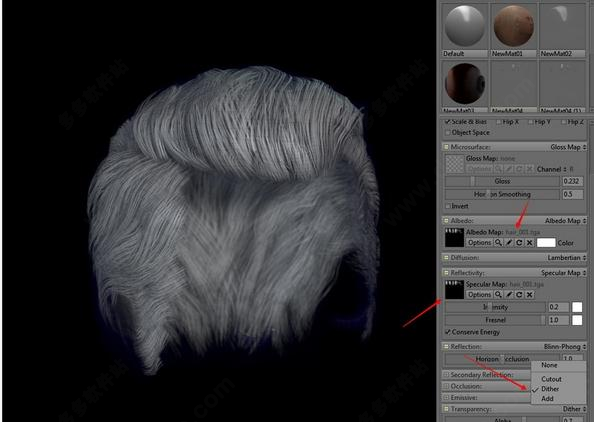Open Specular Map Options button
Image resolution: width=594 pixels, height=422 pixels.
479,294
